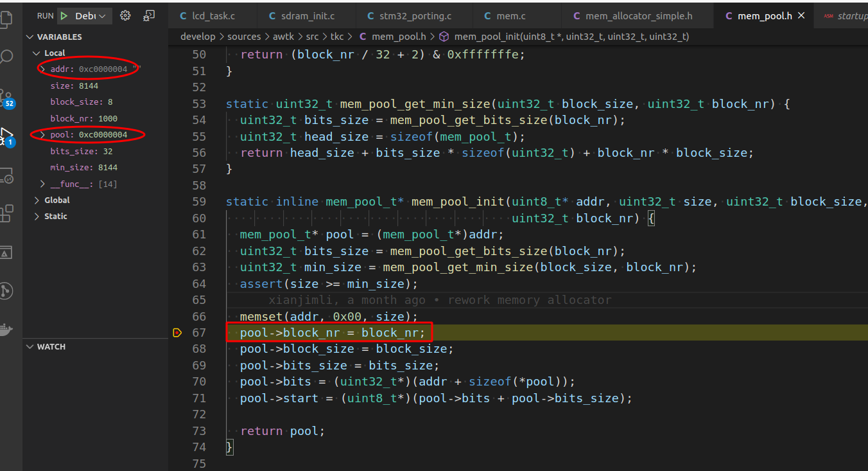Open the Explorer view in the activity bar
Image resolution: width=868 pixels, height=471 pixels.
(x=6, y=19)
